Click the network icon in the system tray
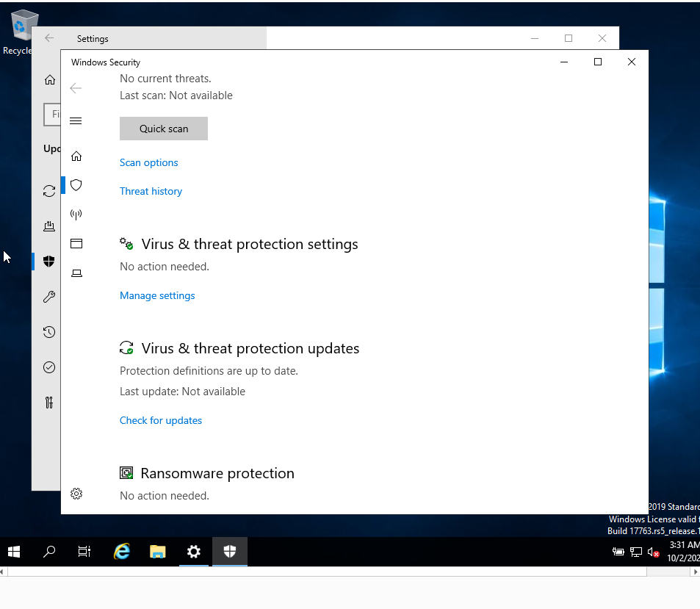This screenshot has height=609, width=700. (x=635, y=552)
